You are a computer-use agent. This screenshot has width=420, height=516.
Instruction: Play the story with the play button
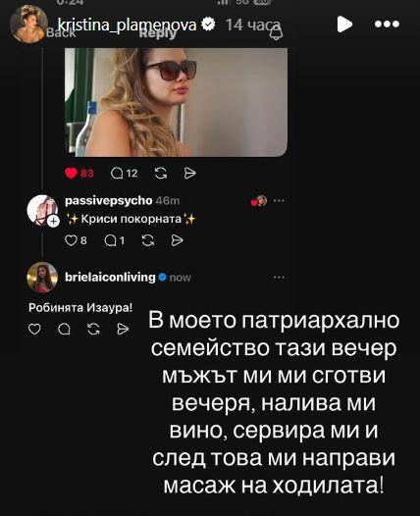pos(344,25)
